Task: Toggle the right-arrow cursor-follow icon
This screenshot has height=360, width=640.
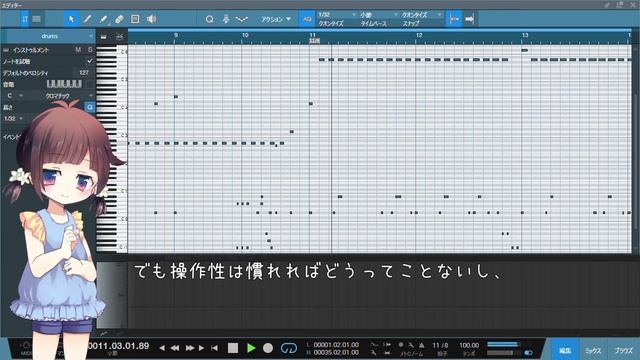Action: (x=469, y=19)
